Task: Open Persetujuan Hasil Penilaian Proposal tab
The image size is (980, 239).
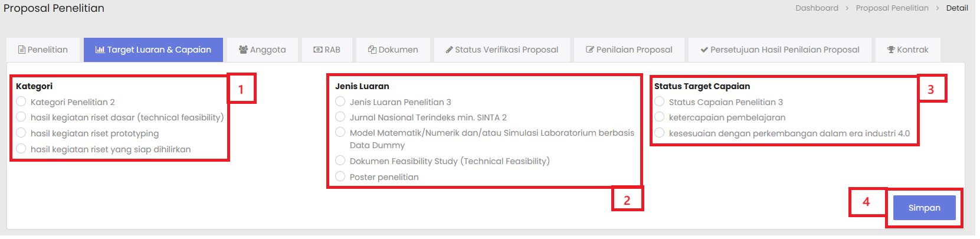Action: tap(779, 50)
